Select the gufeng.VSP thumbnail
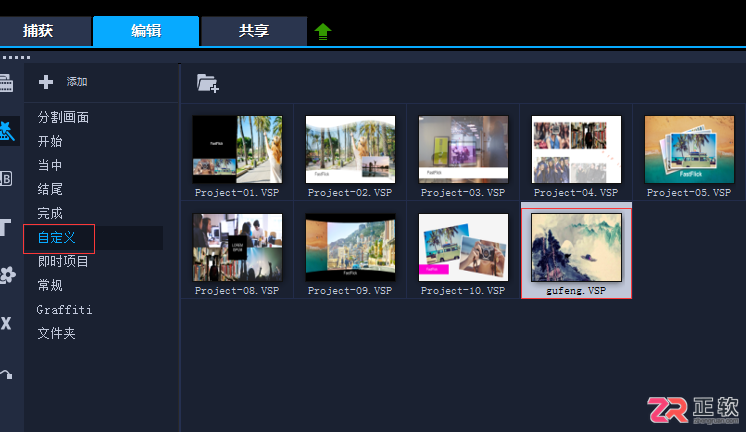The height and width of the screenshot is (432, 746). pyautogui.click(x=576, y=251)
